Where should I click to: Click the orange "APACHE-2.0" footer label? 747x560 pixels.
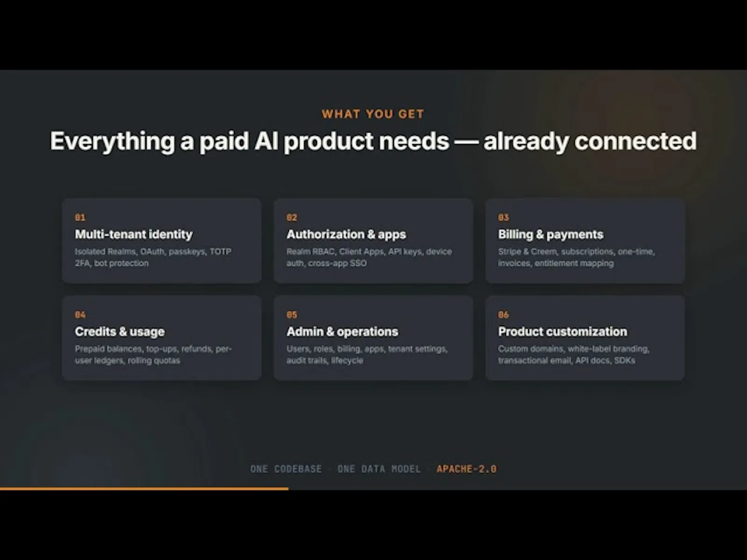click(466, 469)
